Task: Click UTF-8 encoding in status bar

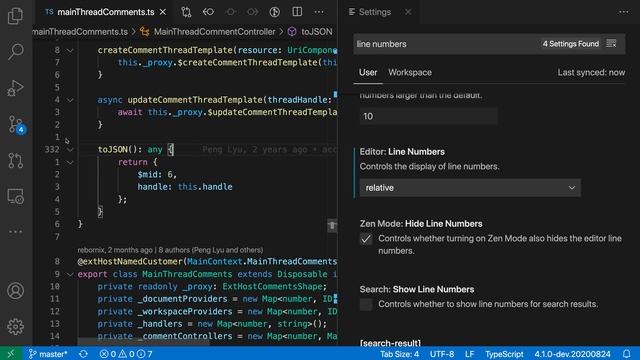Action: coord(442,353)
